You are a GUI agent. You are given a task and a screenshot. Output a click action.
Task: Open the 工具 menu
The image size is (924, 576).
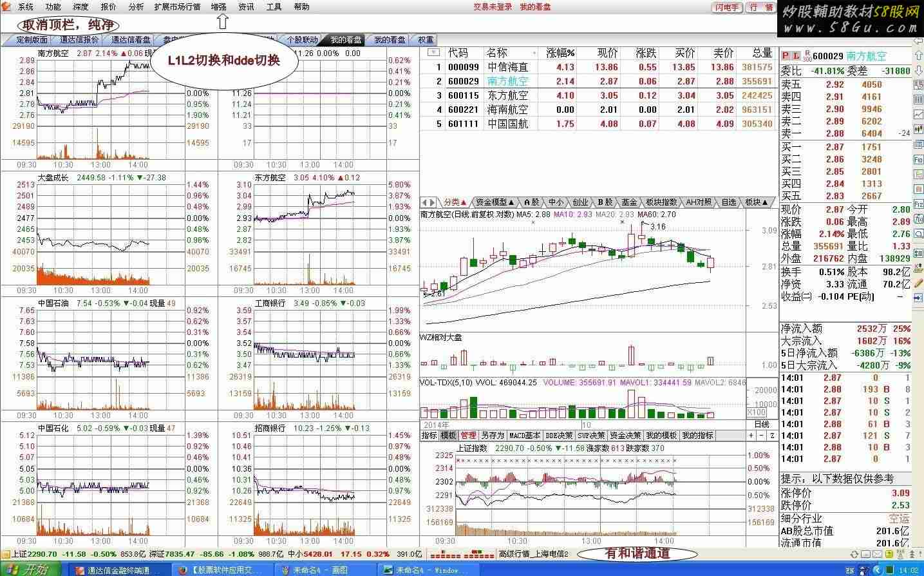tap(274, 7)
